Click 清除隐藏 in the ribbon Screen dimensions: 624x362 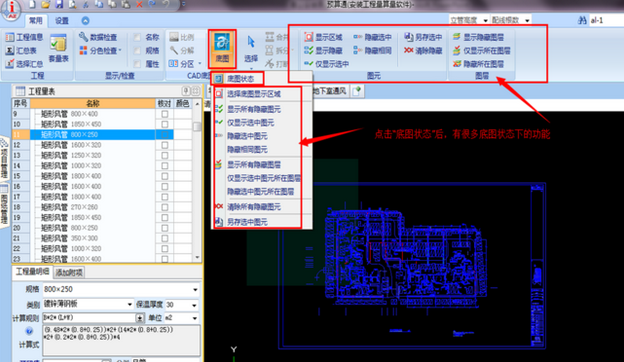click(x=423, y=51)
